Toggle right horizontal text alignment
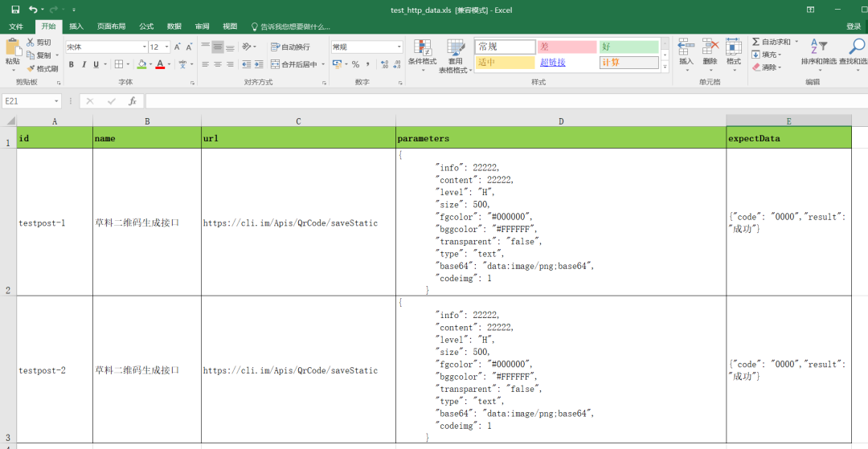 coord(230,65)
